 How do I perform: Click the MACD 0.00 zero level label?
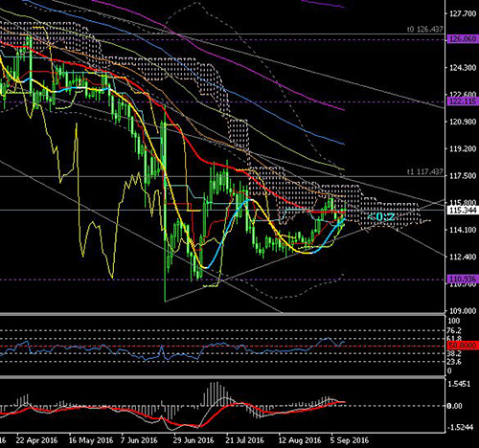pos(455,406)
